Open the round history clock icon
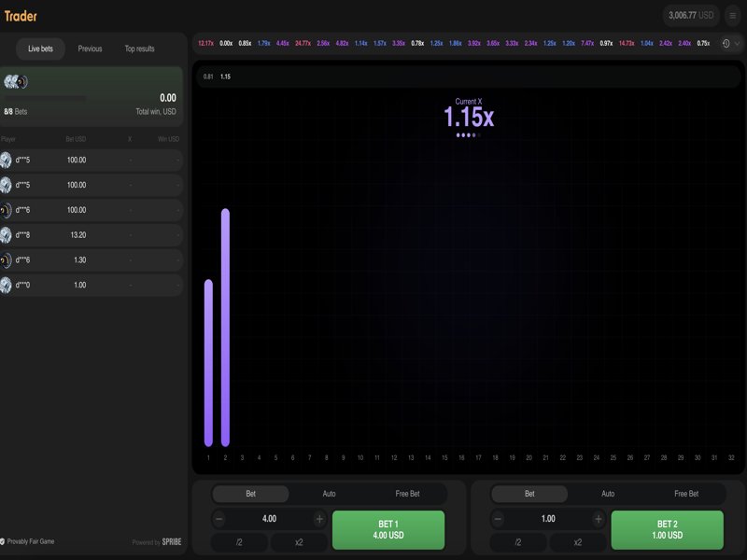This screenshot has width=747, height=560. point(726,43)
